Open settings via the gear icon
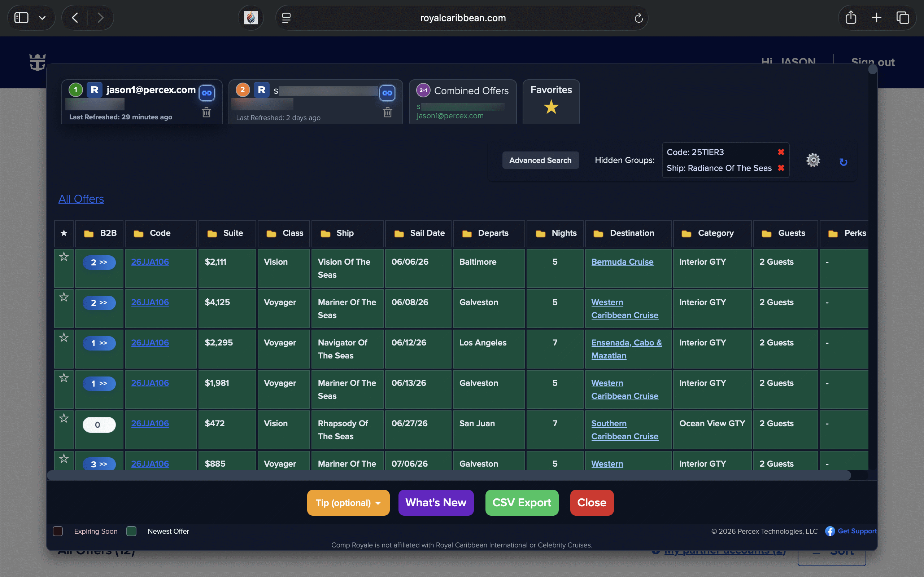The height and width of the screenshot is (577, 924). (x=813, y=160)
